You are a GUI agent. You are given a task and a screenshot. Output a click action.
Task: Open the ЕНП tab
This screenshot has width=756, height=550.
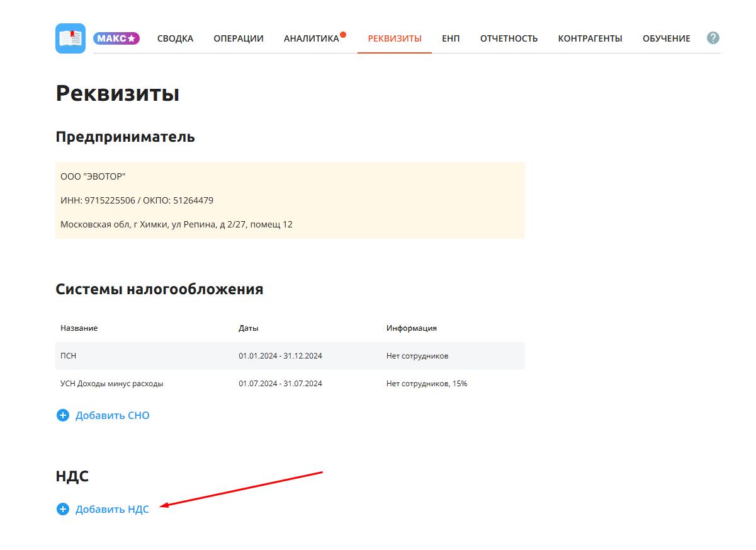(x=451, y=38)
